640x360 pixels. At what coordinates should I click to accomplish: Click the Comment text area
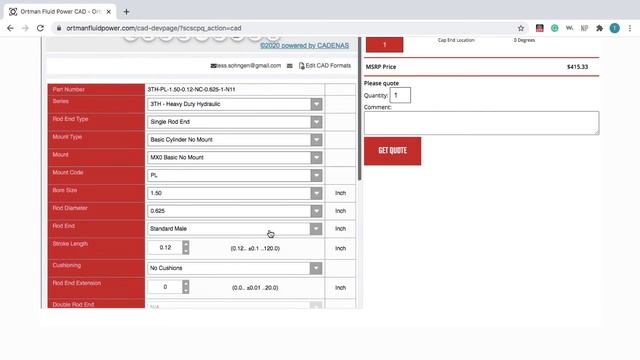tap(482, 123)
